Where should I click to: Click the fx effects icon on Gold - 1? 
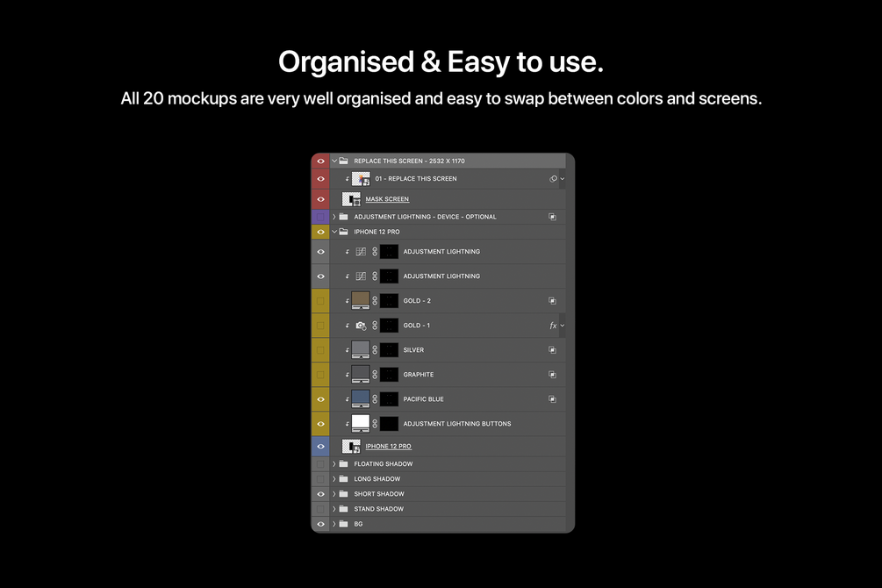click(x=553, y=326)
